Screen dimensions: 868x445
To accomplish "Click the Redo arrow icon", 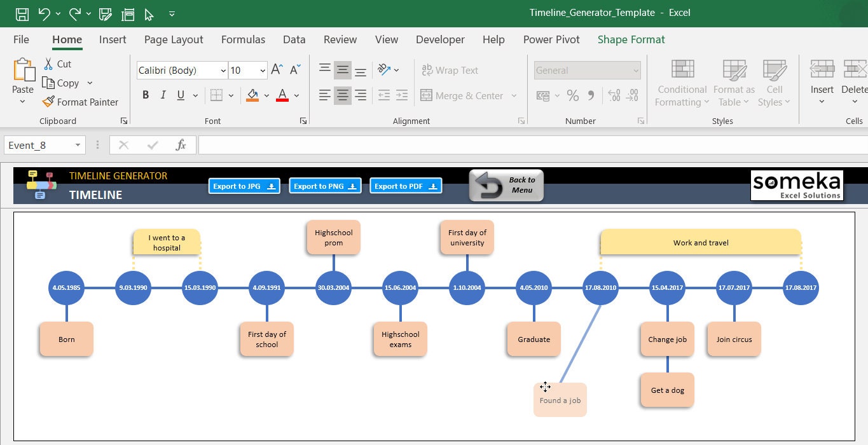I will coord(74,13).
